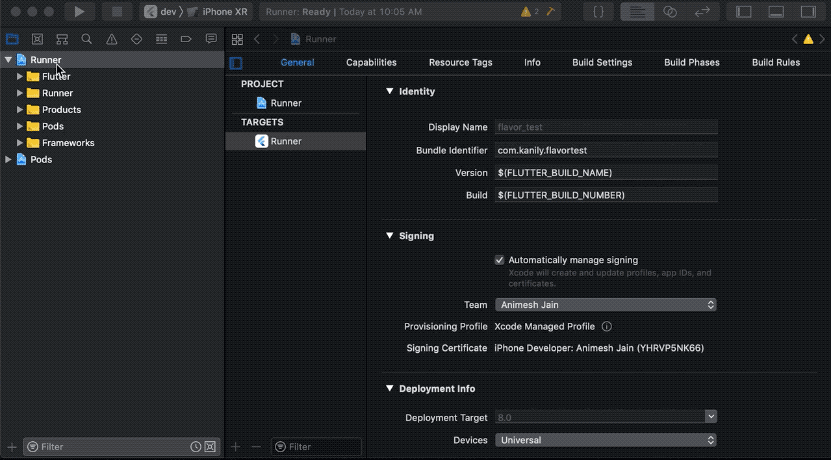Jump to previous issue arrow
This screenshot has width=831, height=460.
pos(794,39)
